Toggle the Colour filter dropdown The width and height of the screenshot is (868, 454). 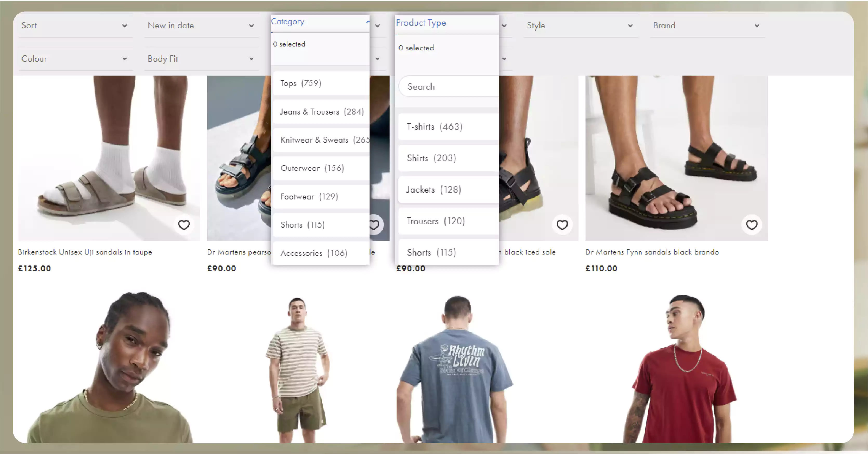pyautogui.click(x=74, y=58)
